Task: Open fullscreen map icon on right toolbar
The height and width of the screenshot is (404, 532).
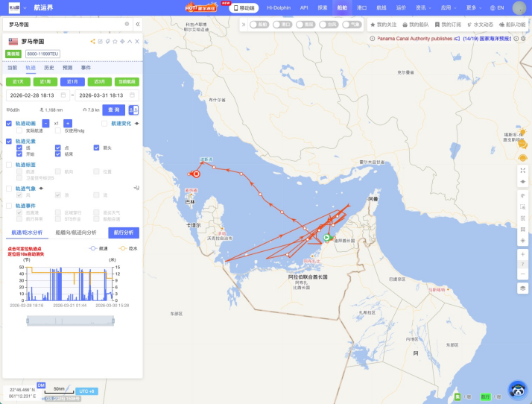Action: click(522, 171)
